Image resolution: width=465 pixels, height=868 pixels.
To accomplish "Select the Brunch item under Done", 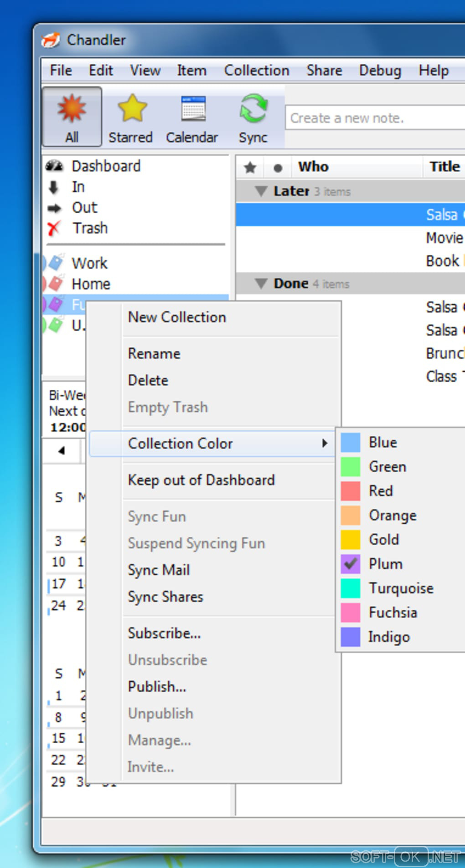I will 403,353.
